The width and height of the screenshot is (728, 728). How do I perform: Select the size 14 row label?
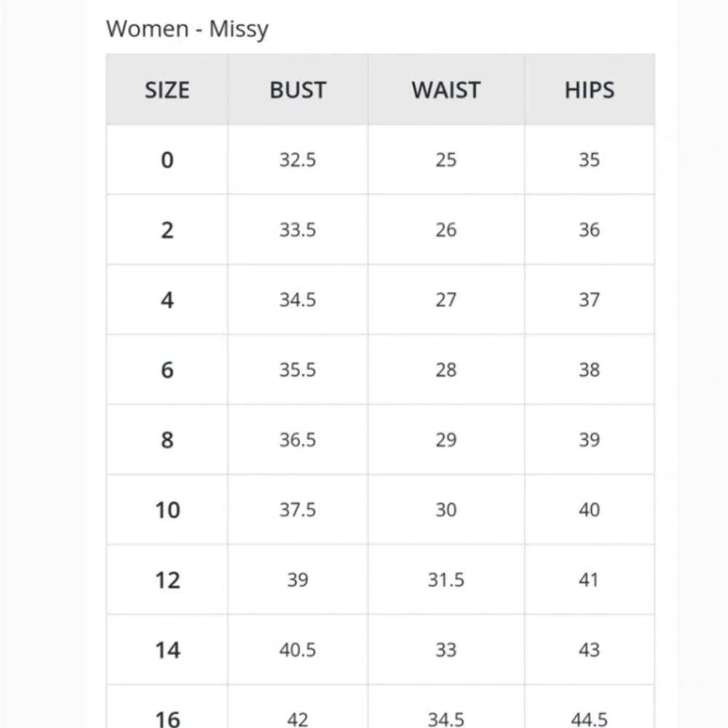tap(167, 649)
